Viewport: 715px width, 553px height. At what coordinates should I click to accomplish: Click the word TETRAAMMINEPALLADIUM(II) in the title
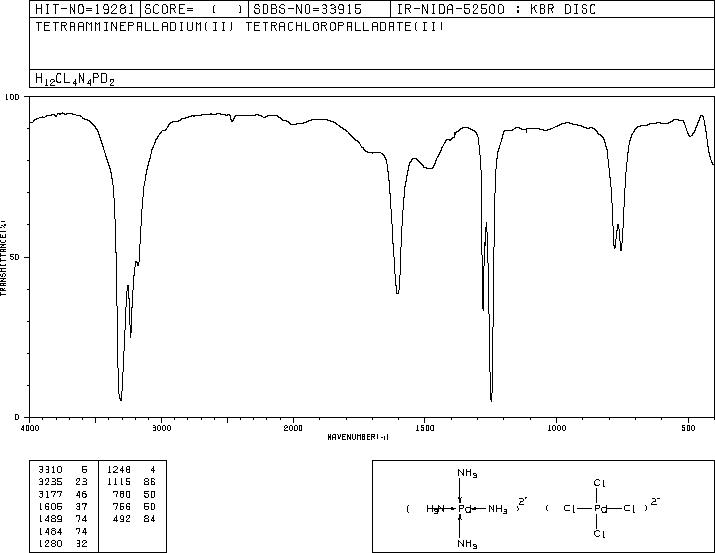click(135, 26)
